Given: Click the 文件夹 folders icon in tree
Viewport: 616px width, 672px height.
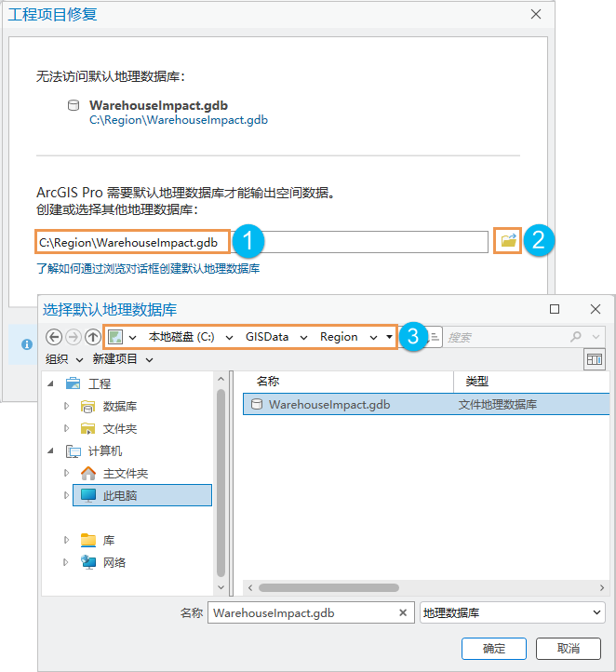Looking at the screenshot, I should pyautogui.click(x=87, y=428).
